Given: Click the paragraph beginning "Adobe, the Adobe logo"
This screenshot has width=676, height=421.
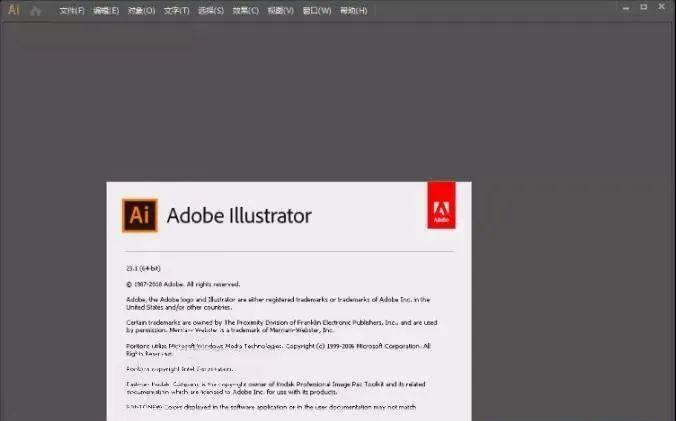Looking at the screenshot, I should 278,303.
